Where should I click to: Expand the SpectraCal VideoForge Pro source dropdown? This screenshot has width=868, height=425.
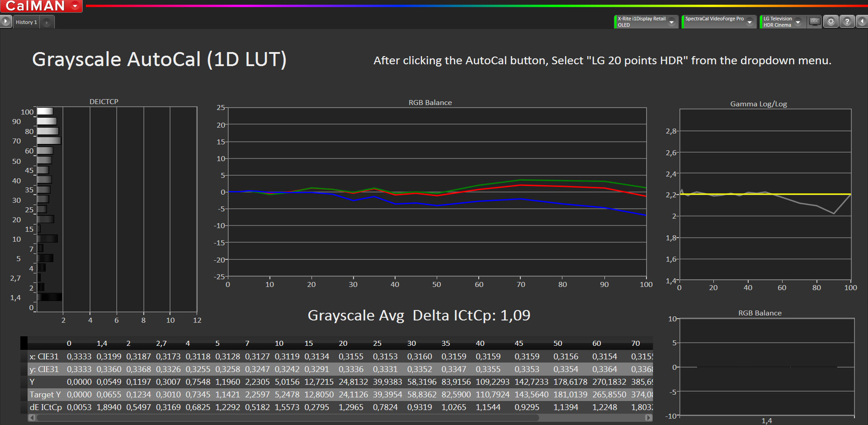pos(750,22)
